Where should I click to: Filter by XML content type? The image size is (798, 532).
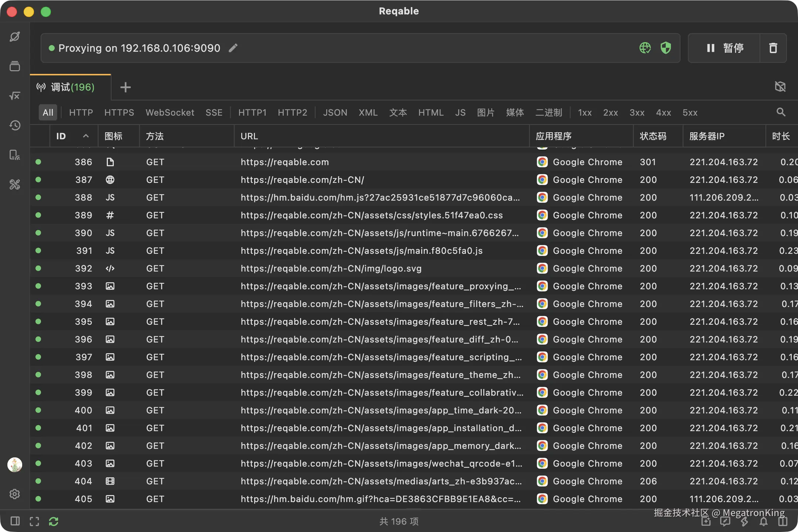(x=368, y=113)
